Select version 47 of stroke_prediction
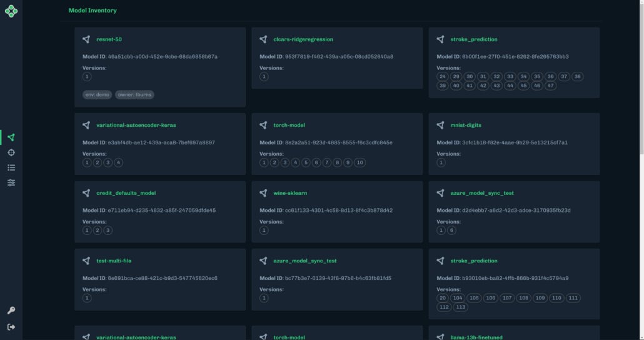This screenshot has width=644, height=340. 550,86
